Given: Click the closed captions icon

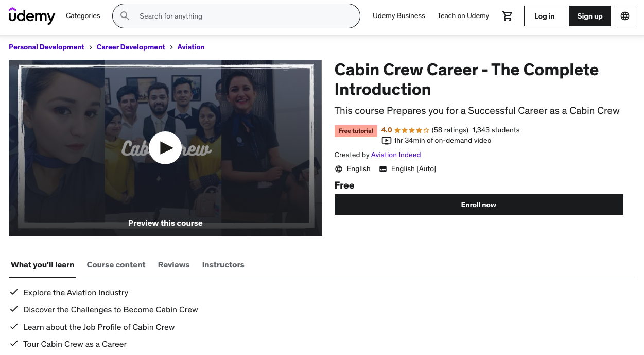Looking at the screenshot, I should [383, 169].
